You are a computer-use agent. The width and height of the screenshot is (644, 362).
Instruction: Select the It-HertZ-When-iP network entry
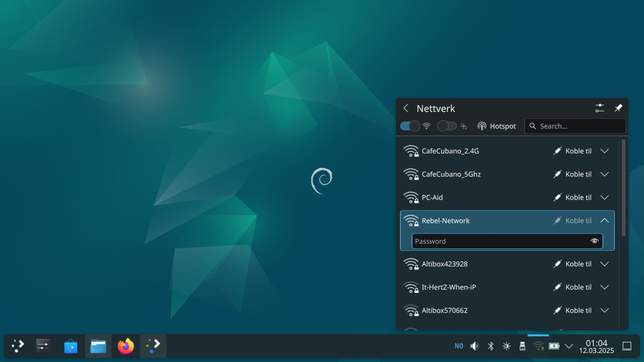pyautogui.click(x=473, y=287)
